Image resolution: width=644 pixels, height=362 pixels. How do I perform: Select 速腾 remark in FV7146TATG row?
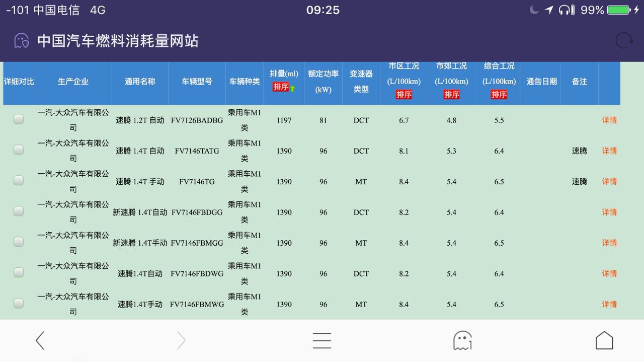click(x=580, y=151)
